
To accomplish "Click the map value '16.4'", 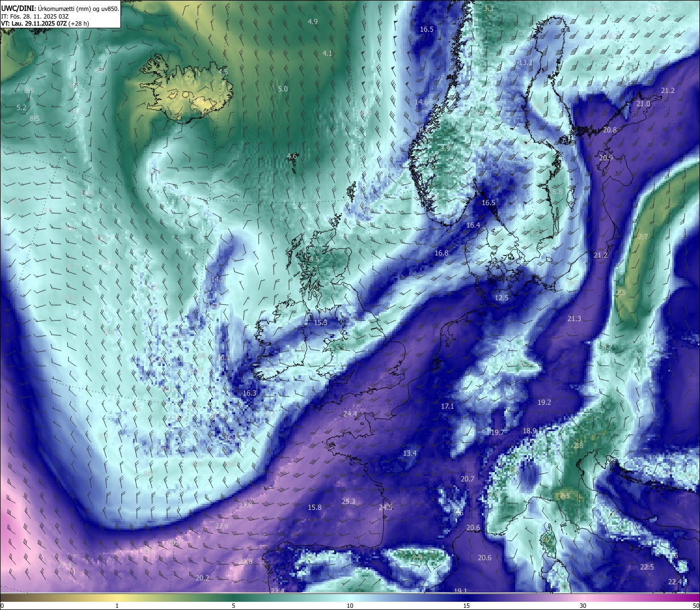I will pos(474,225).
